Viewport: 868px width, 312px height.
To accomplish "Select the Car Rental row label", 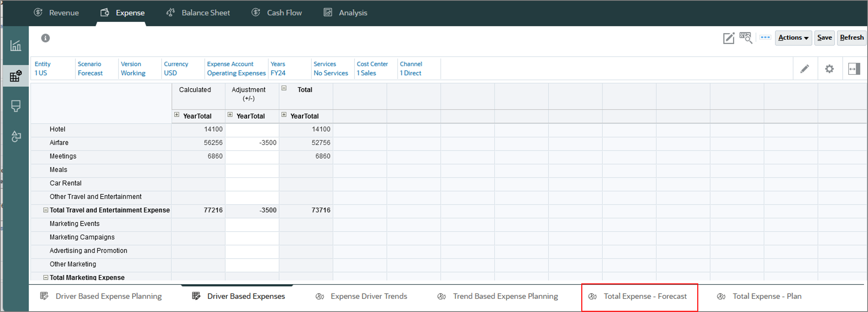I will click(65, 183).
